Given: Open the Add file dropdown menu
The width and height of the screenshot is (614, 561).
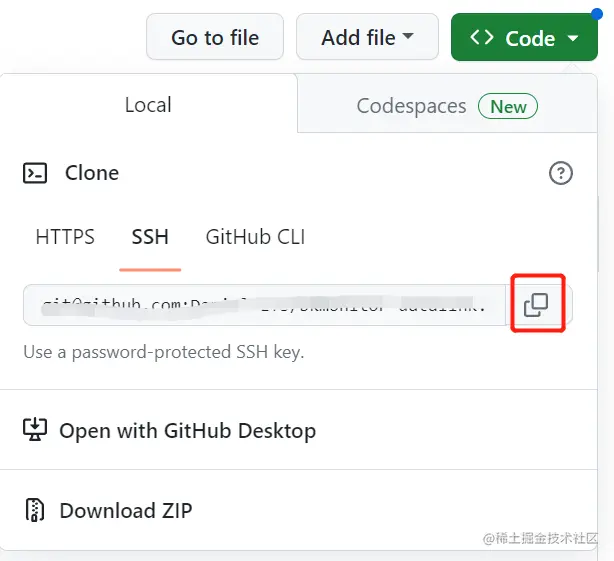Looking at the screenshot, I should pos(367,38).
